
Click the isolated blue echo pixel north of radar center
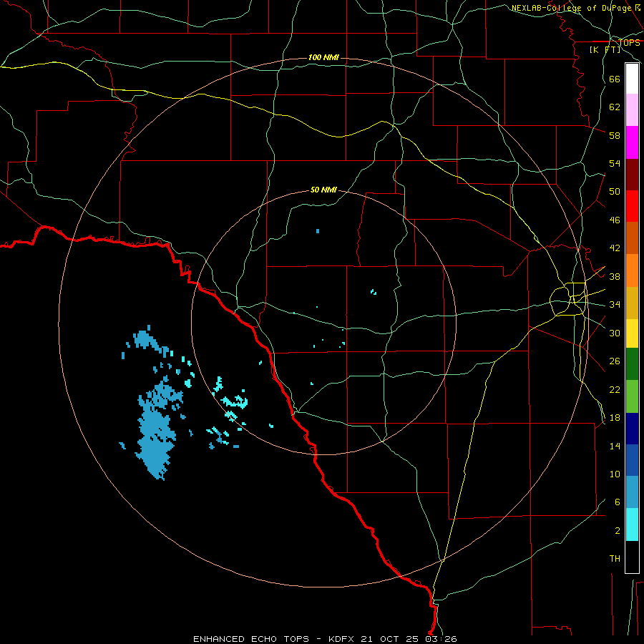pos(318,231)
